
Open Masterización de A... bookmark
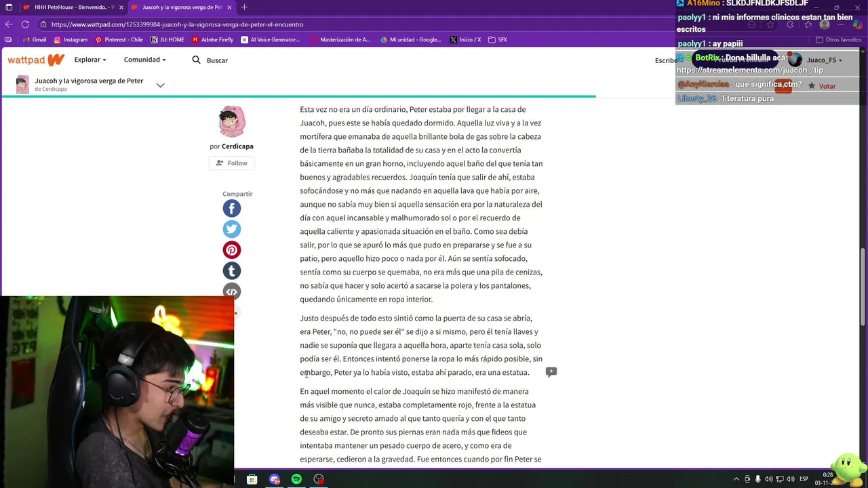pyautogui.click(x=340, y=39)
